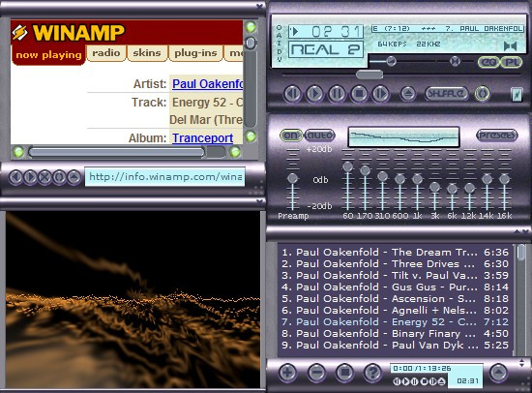Open the Tranceport album link

click(202, 137)
